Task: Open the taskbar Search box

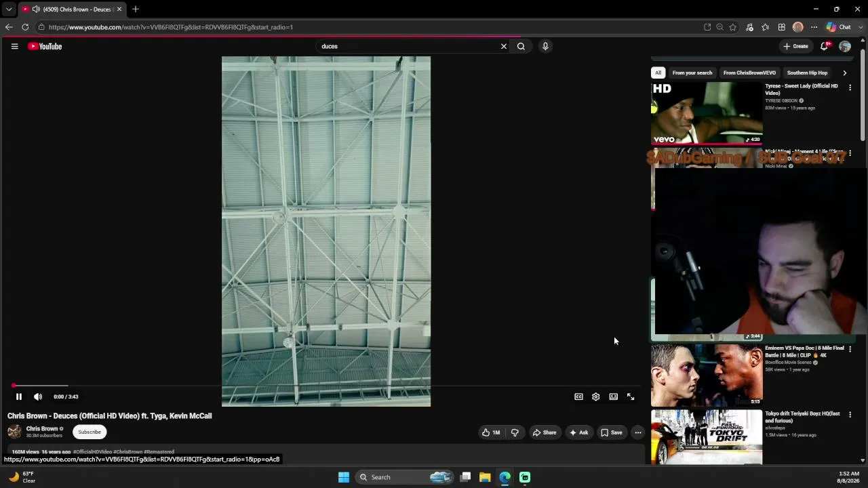Action: click(405, 477)
